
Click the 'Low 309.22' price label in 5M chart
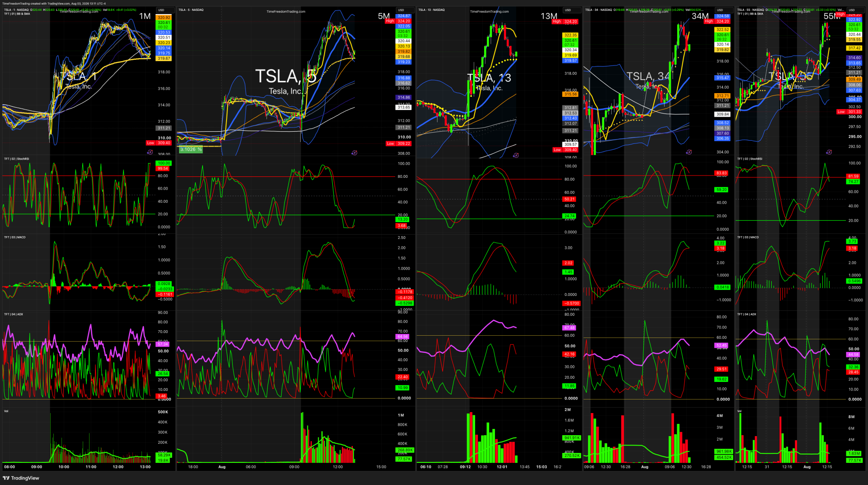coord(399,144)
